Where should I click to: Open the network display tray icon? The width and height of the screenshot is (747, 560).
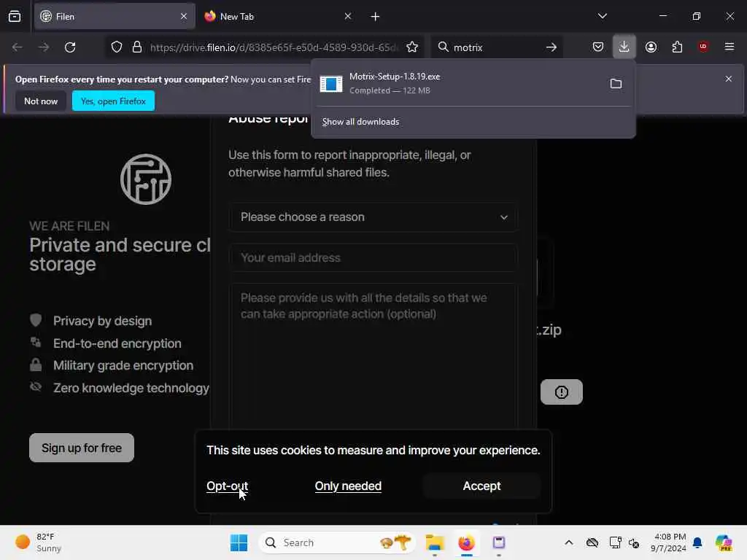(x=615, y=542)
